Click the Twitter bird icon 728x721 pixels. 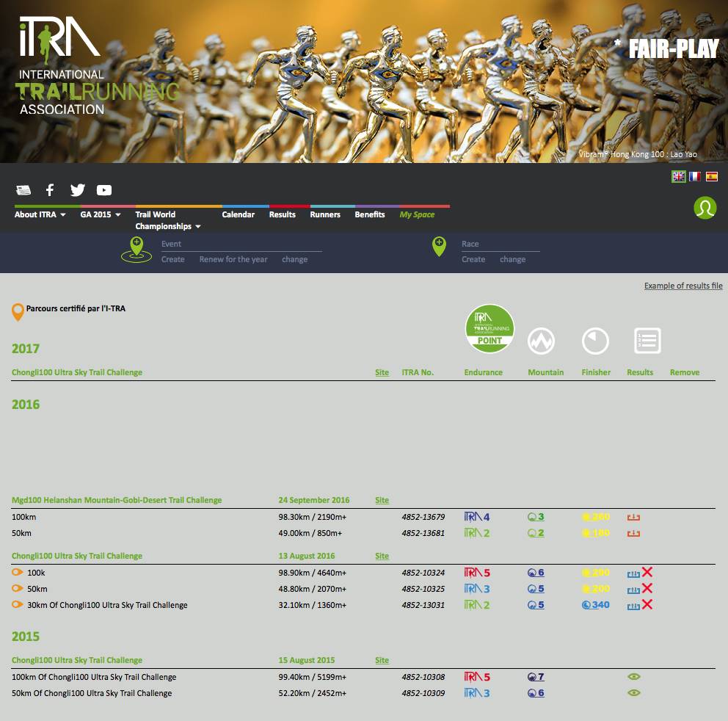tap(78, 190)
